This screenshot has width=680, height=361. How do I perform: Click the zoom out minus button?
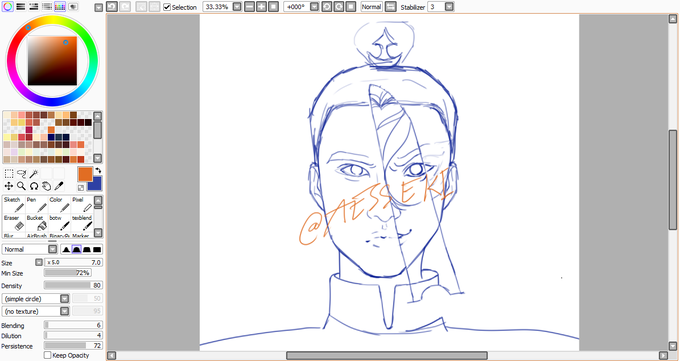pyautogui.click(x=249, y=7)
